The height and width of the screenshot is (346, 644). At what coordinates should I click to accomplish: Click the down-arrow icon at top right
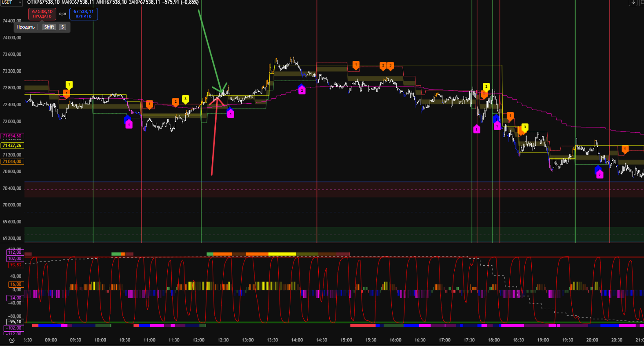pos(633,2)
